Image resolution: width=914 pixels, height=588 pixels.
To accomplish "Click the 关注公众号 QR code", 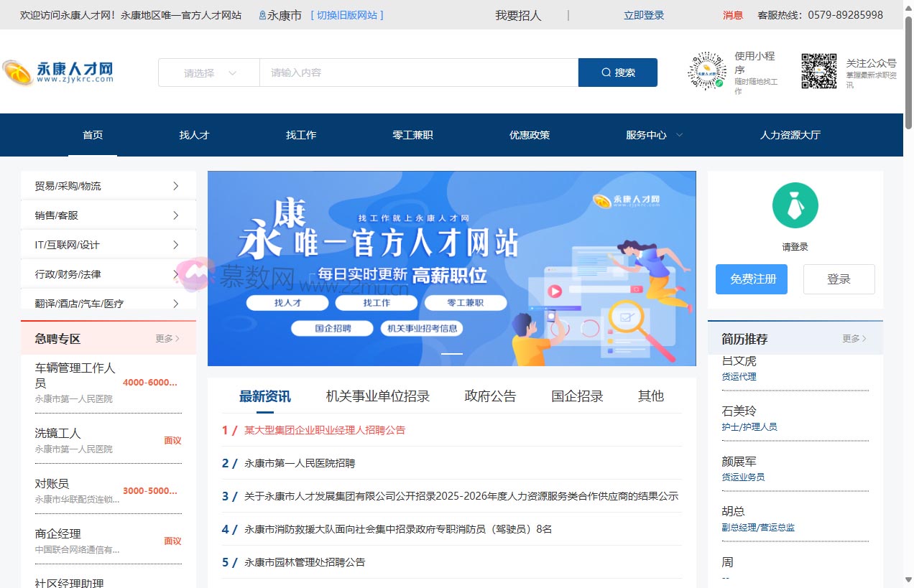I will coord(818,70).
